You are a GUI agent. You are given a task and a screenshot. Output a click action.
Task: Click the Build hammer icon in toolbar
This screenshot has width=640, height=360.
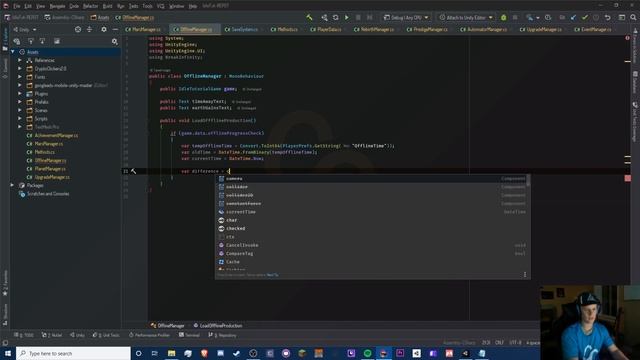tap(309, 18)
